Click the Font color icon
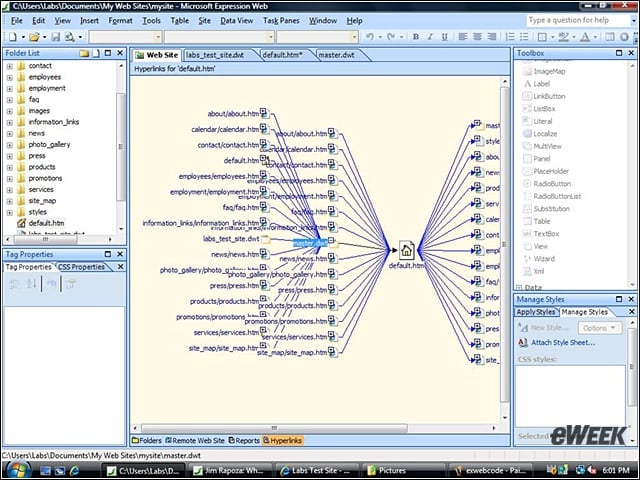 coord(585,37)
